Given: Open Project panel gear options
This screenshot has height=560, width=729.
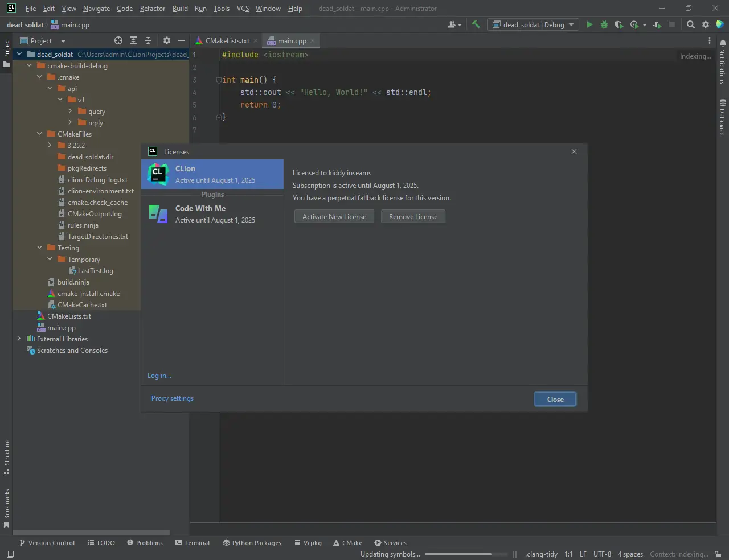Looking at the screenshot, I should pyautogui.click(x=166, y=40).
